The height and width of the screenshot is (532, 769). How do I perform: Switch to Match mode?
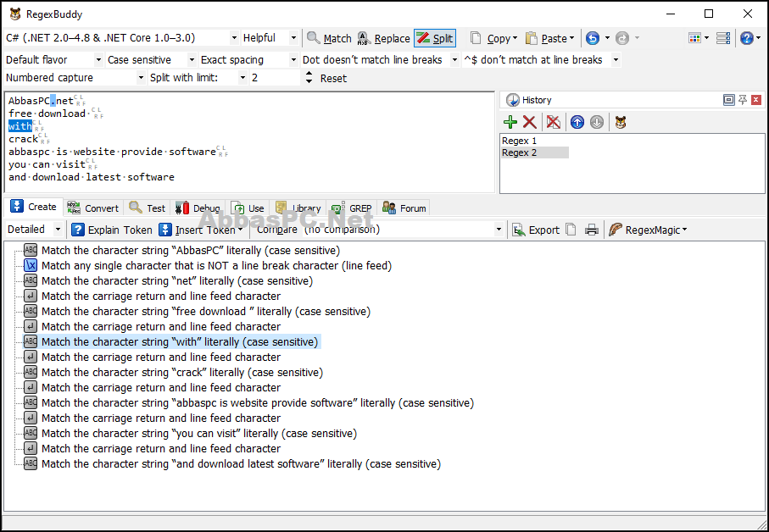(329, 38)
